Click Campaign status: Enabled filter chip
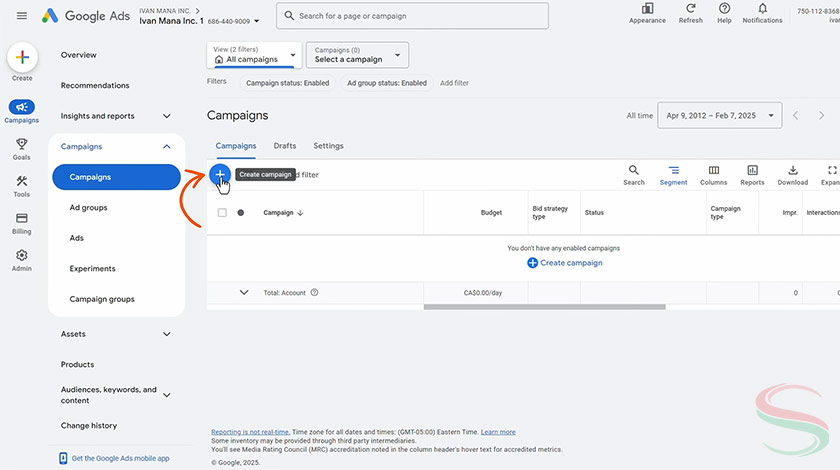This screenshot has width=840, height=470. 288,83
